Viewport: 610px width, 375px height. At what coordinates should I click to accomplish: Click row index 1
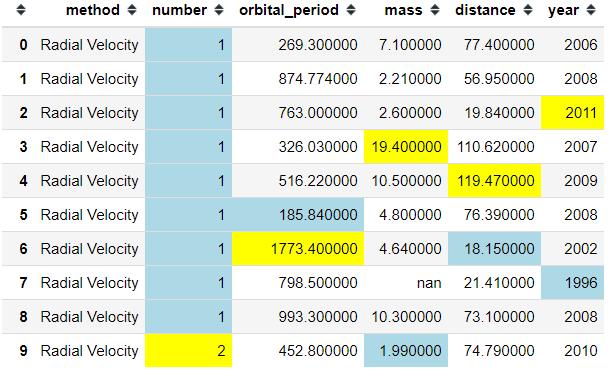pyautogui.click(x=23, y=79)
